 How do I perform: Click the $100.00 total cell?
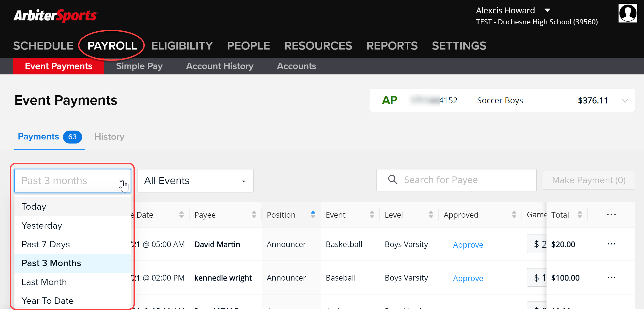point(565,278)
